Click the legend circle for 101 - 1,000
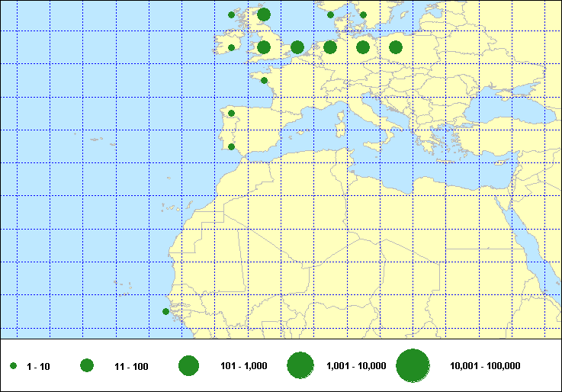This screenshot has height=392, width=562. (x=188, y=366)
